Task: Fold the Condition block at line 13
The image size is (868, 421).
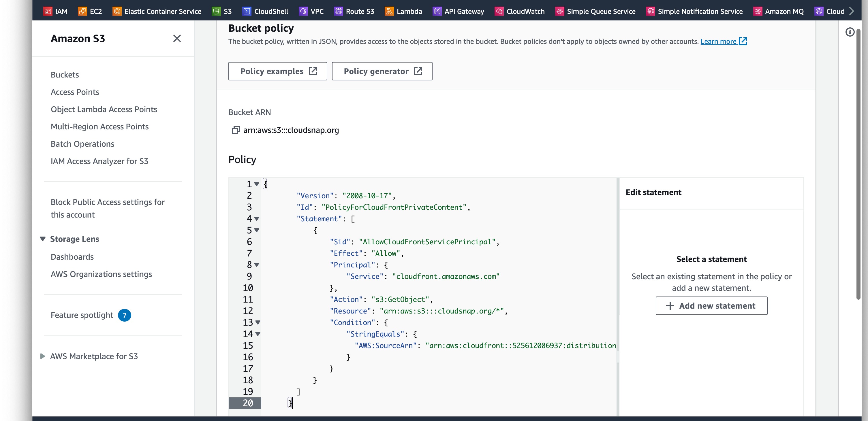Action: point(258,323)
